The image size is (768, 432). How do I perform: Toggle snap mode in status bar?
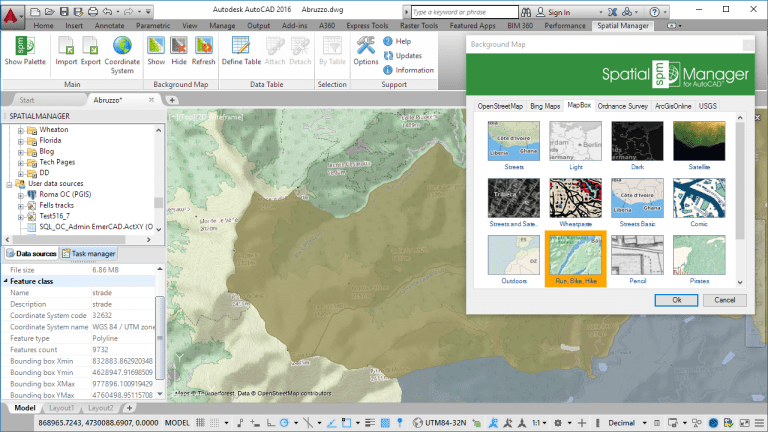(x=215, y=423)
